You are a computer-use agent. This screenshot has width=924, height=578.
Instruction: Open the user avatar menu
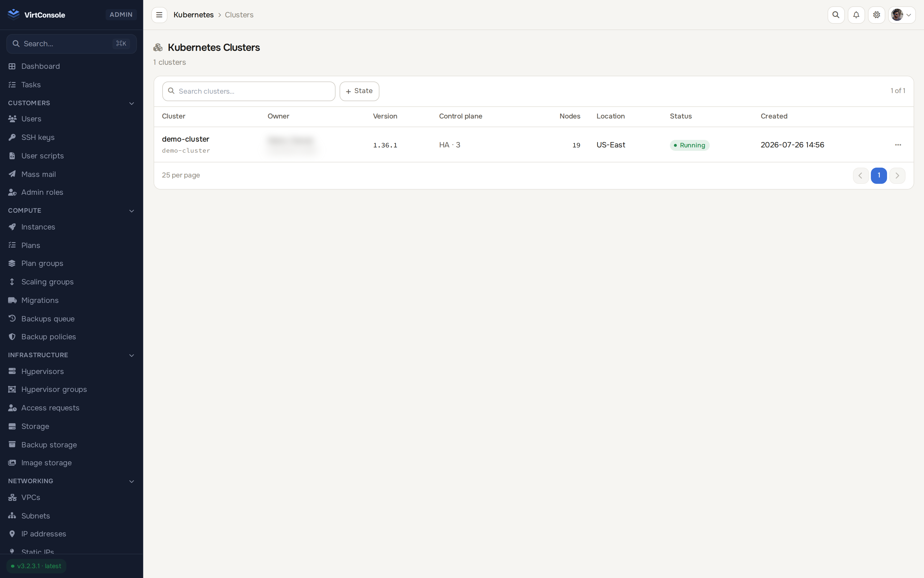[901, 15]
